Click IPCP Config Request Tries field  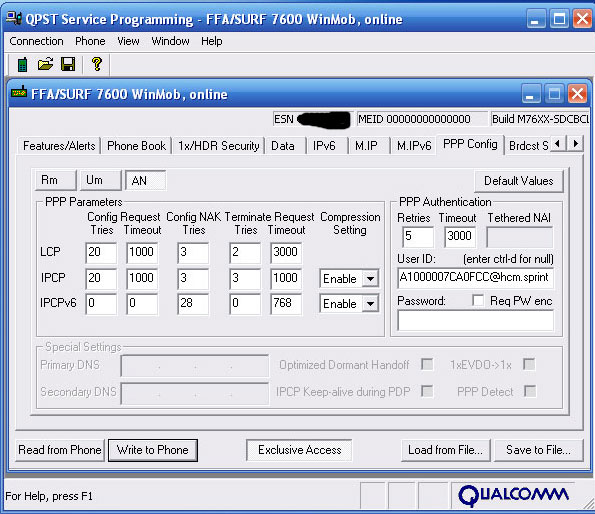pyautogui.click(x=101, y=278)
